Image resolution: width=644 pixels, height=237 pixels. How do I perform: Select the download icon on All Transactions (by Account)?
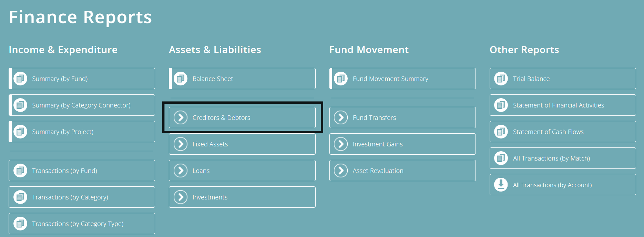coord(500,185)
